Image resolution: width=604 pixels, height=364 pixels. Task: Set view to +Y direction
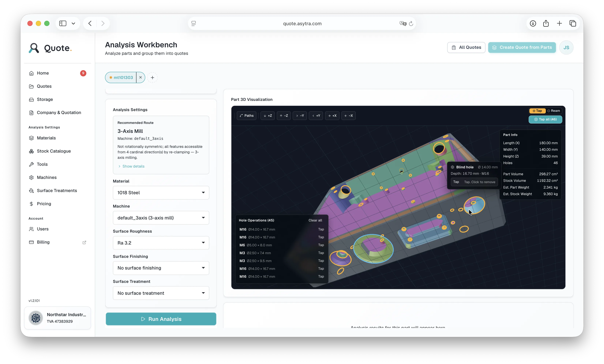pyautogui.click(x=316, y=116)
